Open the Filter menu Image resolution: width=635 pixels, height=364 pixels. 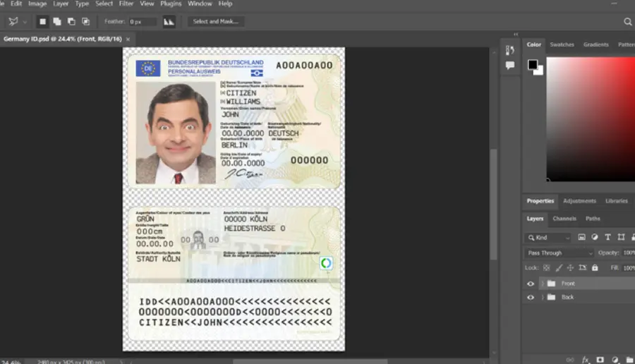coord(126,4)
